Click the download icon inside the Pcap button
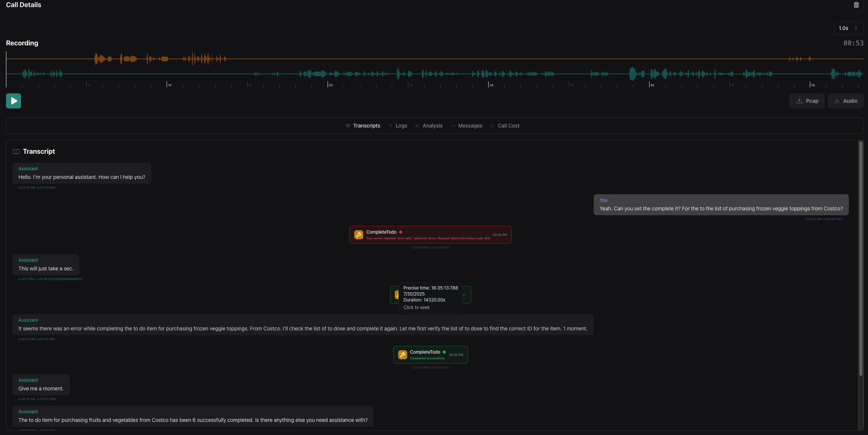 point(799,101)
